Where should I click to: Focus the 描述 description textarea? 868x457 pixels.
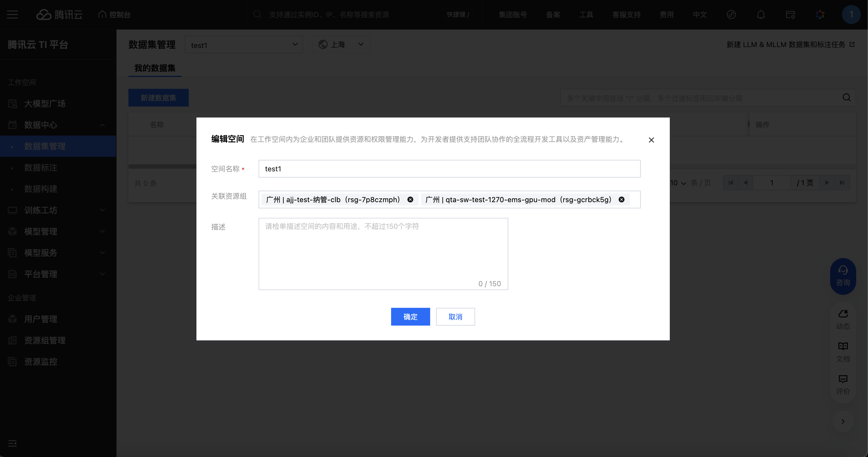pyautogui.click(x=383, y=253)
